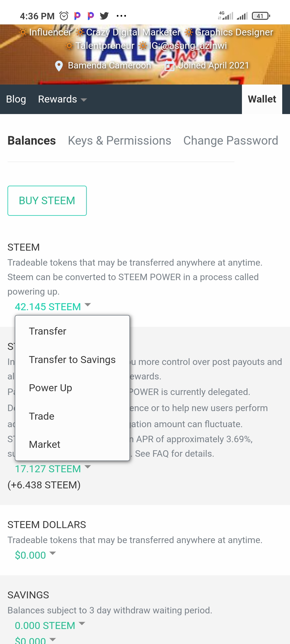Image resolution: width=290 pixels, height=644 pixels.
Task: Select Power Up menu entry
Action: coord(50,388)
